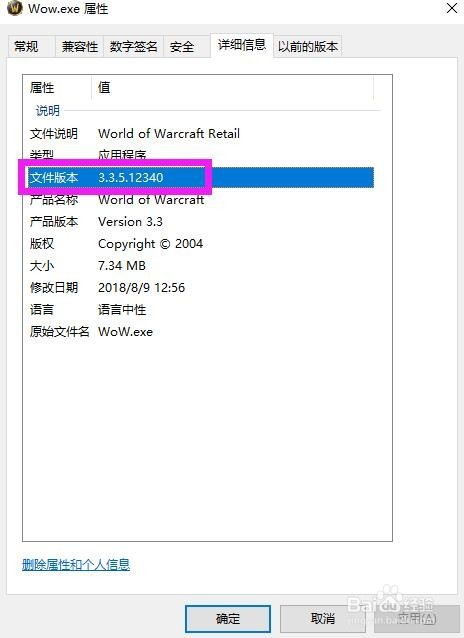The height and width of the screenshot is (638, 464).
Task: Click the 值 column header
Action: (232, 87)
